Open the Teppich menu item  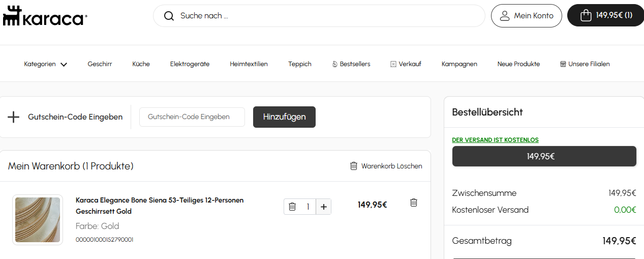300,64
